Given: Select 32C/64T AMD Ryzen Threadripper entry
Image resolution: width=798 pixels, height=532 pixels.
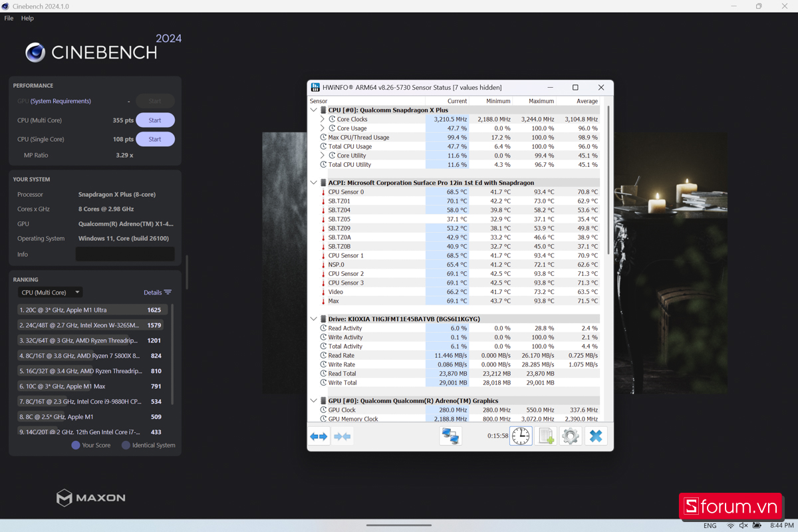Looking at the screenshot, I should coord(92,340).
